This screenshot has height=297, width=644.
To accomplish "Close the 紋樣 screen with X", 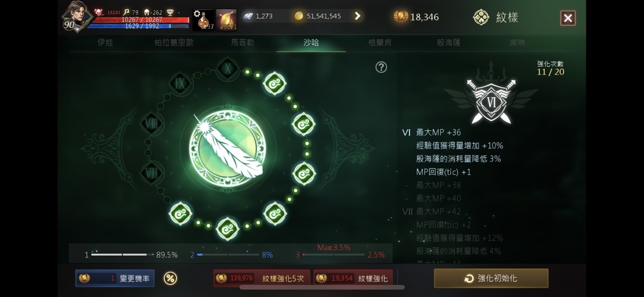I will point(568,18).
